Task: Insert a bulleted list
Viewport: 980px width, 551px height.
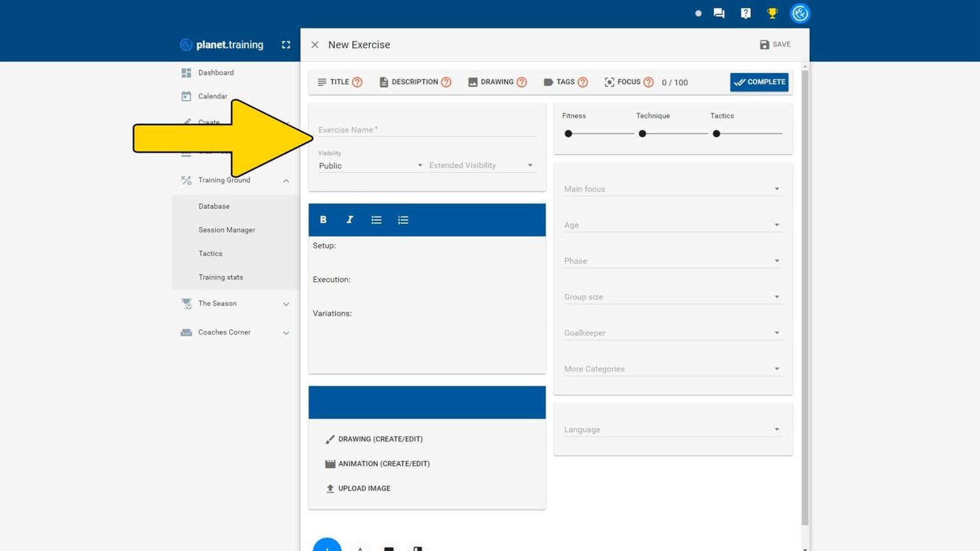Action: point(376,220)
